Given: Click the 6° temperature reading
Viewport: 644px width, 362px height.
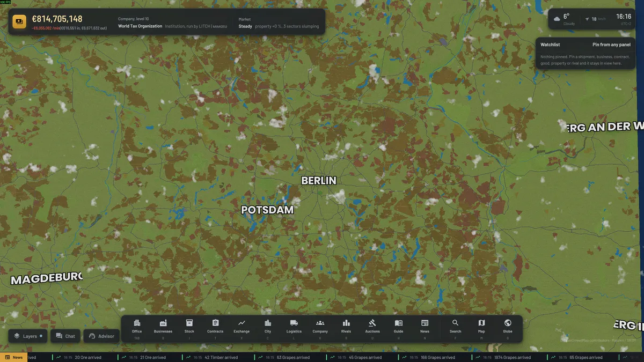Looking at the screenshot, I should [566, 16].
